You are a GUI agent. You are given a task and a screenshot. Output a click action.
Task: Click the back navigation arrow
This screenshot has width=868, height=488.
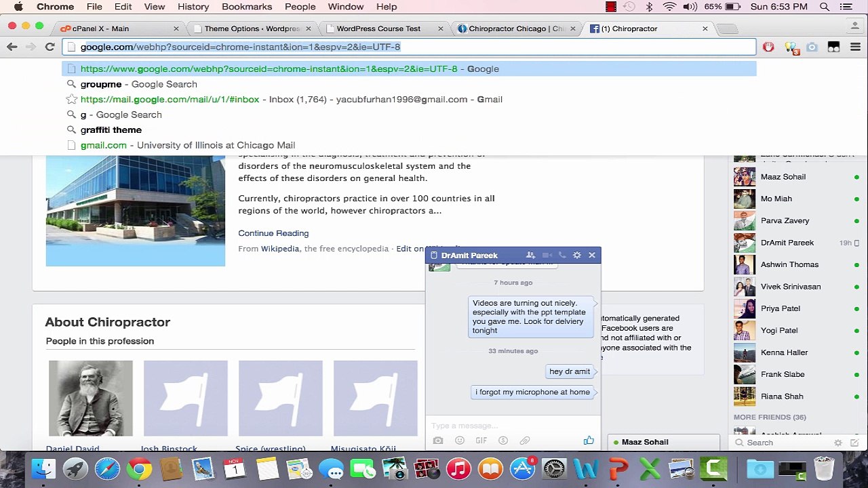(12, 47)
